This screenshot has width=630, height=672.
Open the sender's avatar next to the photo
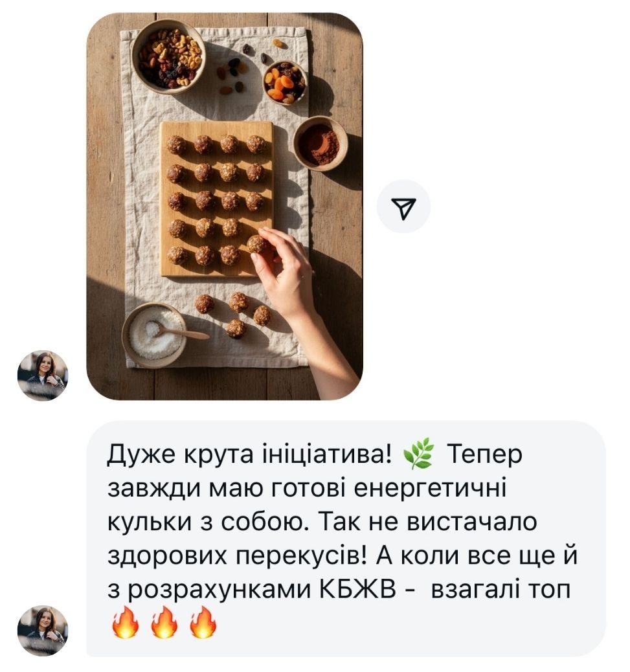tap(43, 375)
